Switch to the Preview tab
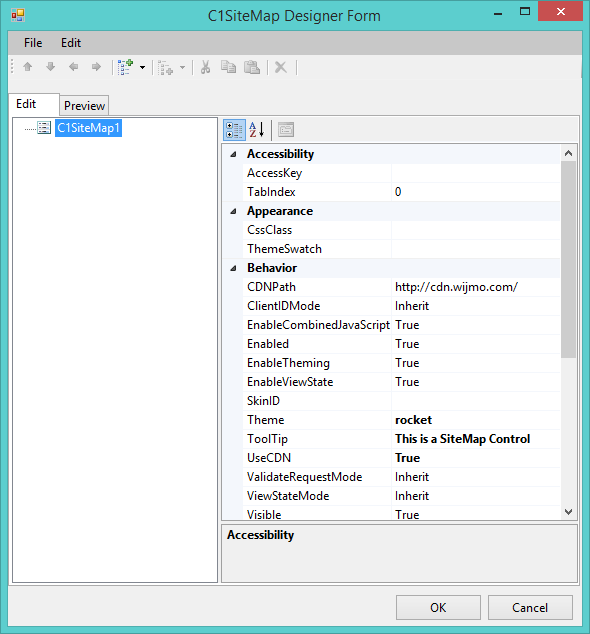This screenshot has height=634, width=590. [84, 106]
